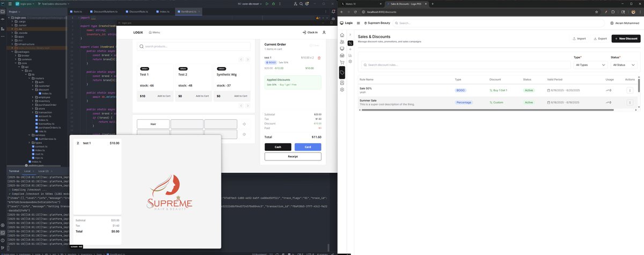Screen dimensions: 644x255
Task: Open actions menu for Sale 50% rule
Action: coord(630,90)
